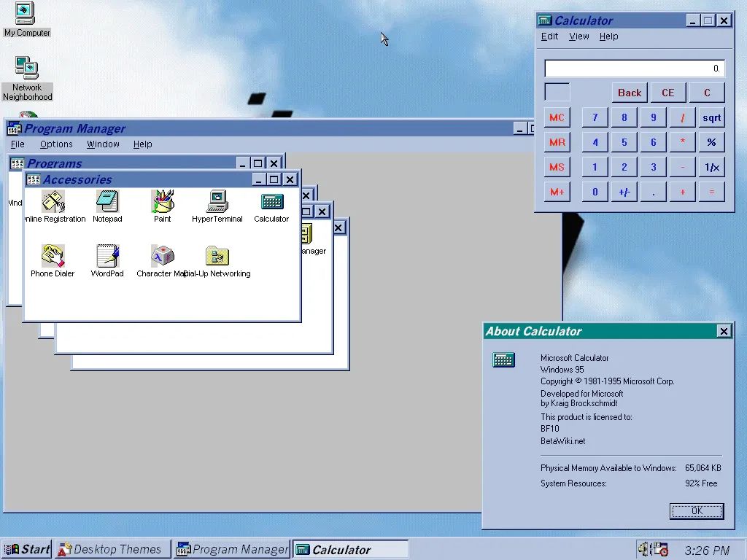The width and height of the screenshot is (747, 560).
Task: Minimize the Calculator window
Action: [693, 20]
